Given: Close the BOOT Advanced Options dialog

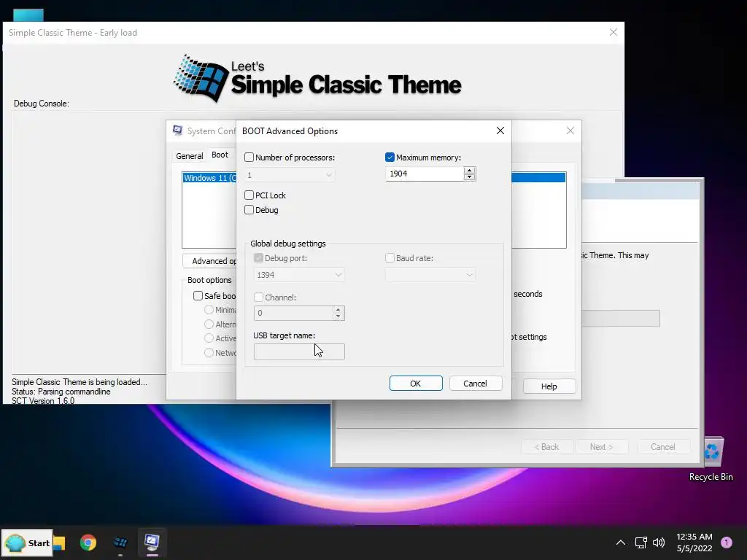Looking at the screenshot, I should (500, 131).
